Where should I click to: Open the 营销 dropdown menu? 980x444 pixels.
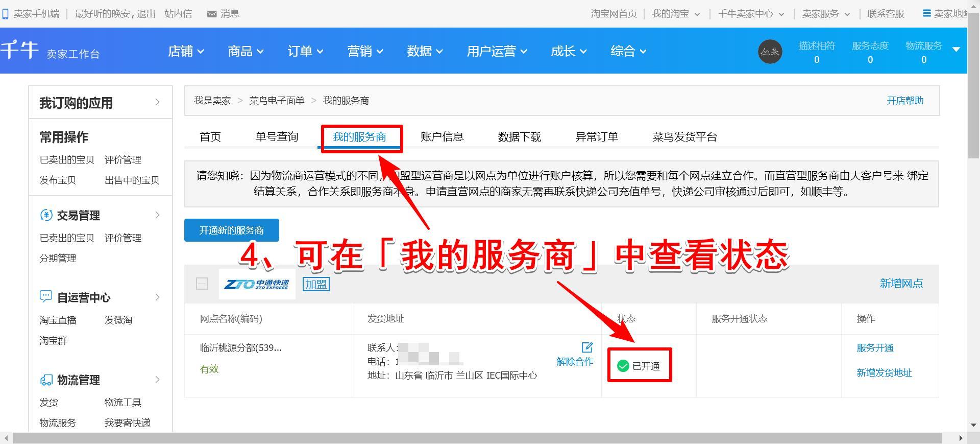click(x=365, y=51)
